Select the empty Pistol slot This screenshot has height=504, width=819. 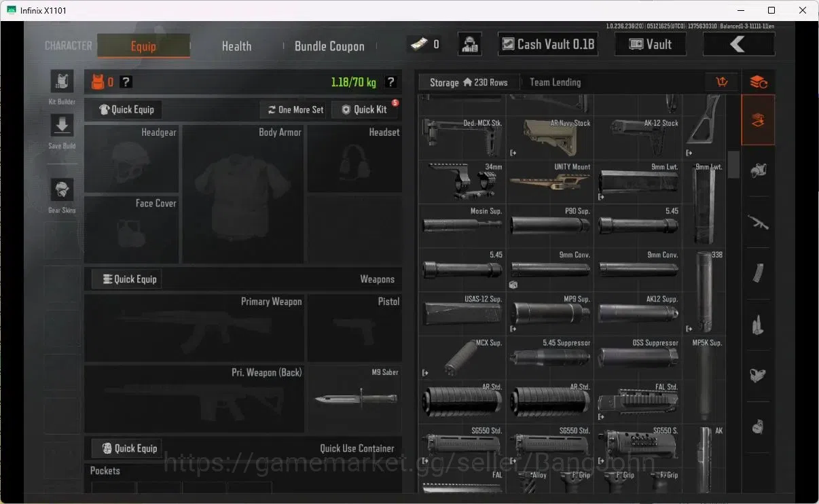pos(354,328)
